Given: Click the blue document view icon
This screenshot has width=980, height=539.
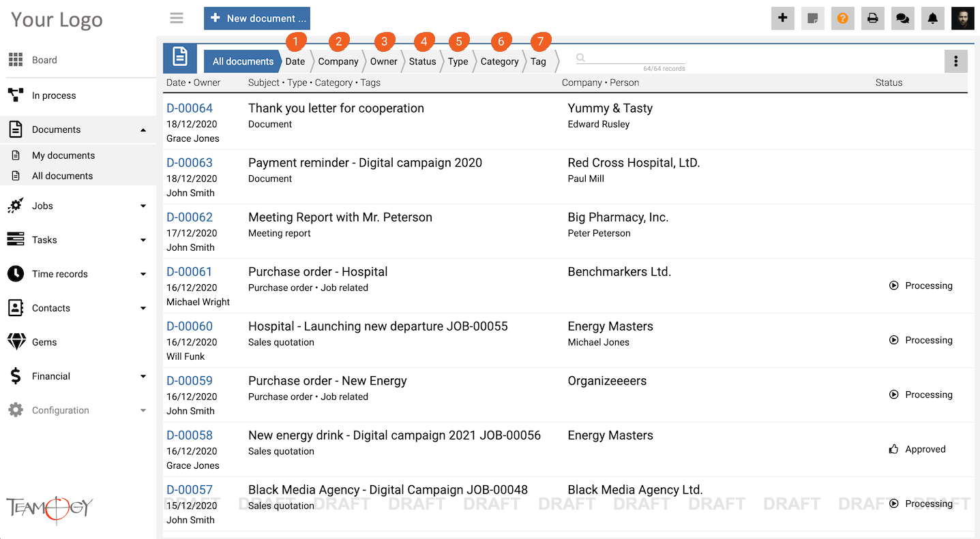Looking at the screenshot, I should 180,58.
